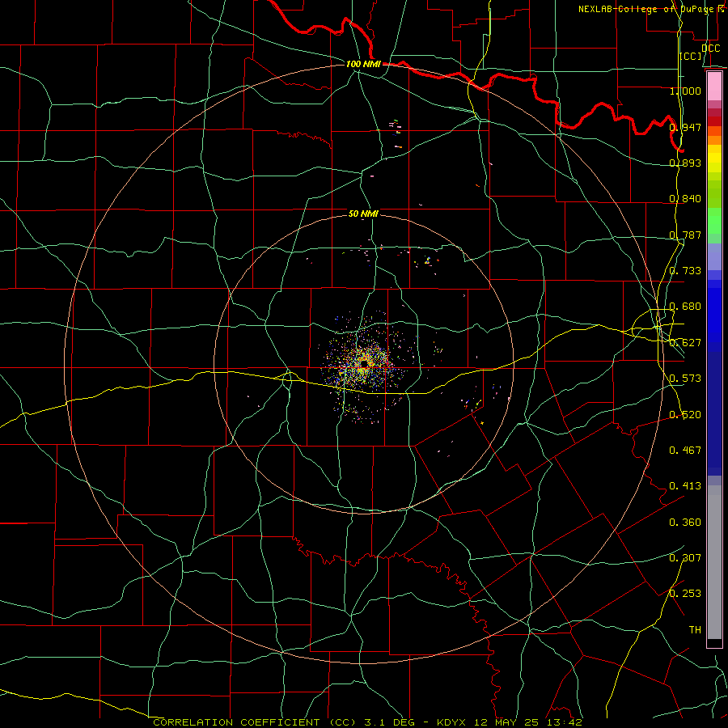The width and height of the screenshot is (728, 728).
Task: Select the 0.627 scale value
Action: [685, 342]
